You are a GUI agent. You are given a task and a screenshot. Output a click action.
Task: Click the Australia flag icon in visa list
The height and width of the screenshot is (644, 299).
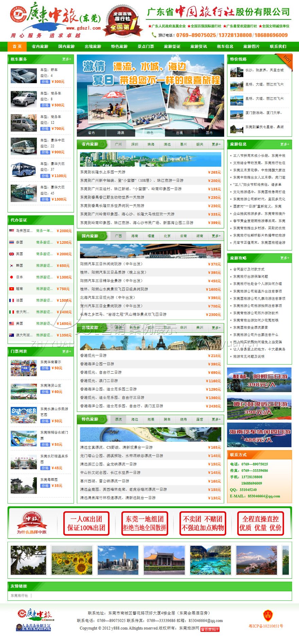click(12, 335)
